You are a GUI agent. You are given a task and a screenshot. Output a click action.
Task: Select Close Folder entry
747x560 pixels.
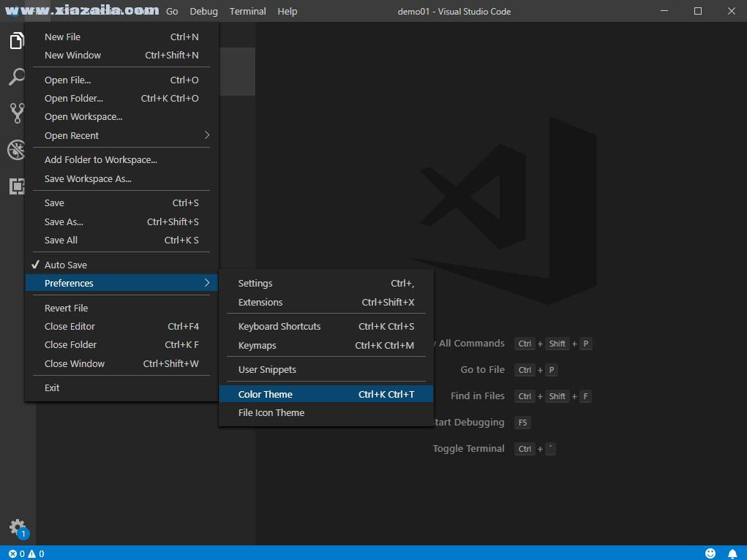[121, 344]
